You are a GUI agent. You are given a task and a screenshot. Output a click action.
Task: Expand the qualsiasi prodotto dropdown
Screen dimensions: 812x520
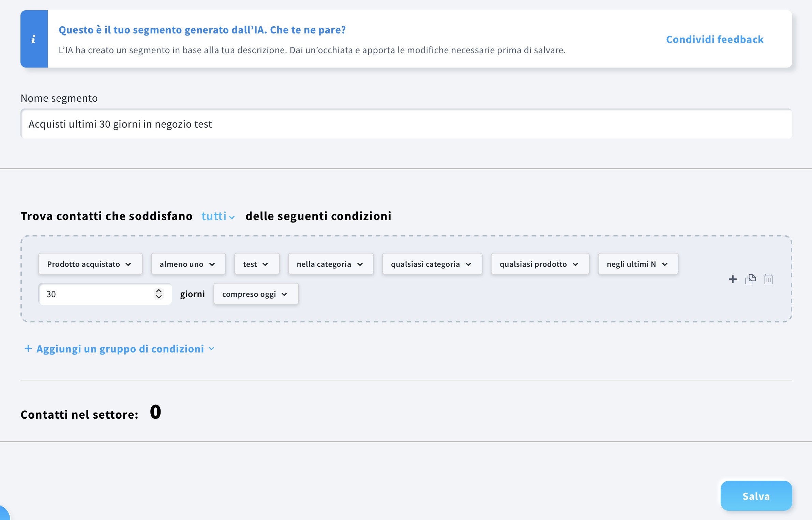tap(540, 264)
